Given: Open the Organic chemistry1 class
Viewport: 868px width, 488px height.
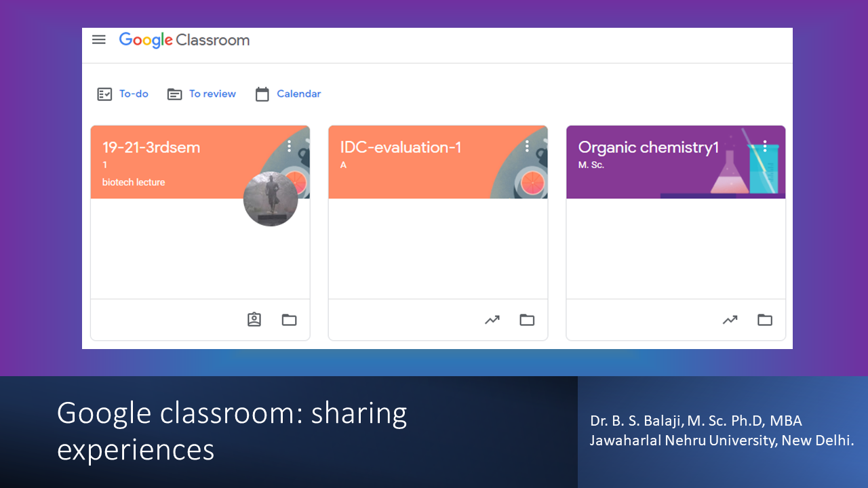Looking at the screenshot, I should coord(648,148).
